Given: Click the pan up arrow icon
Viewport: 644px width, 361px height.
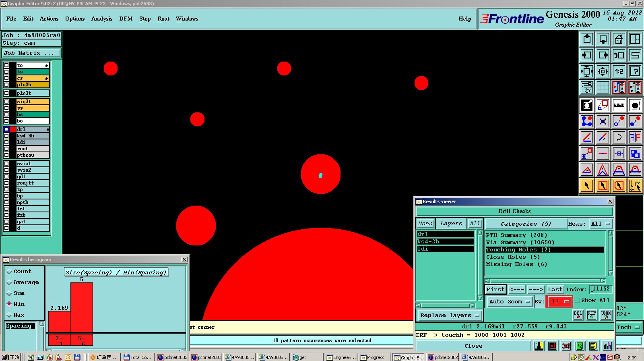Looking at the screenshot, I should 587,39.
